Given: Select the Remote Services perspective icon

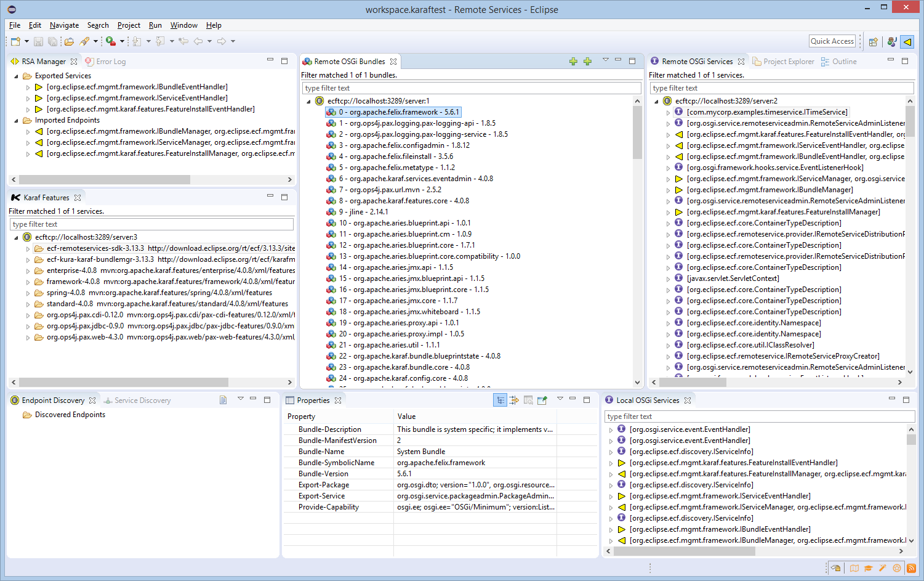Looking at the screenshot, I should [x=907, y=42].
